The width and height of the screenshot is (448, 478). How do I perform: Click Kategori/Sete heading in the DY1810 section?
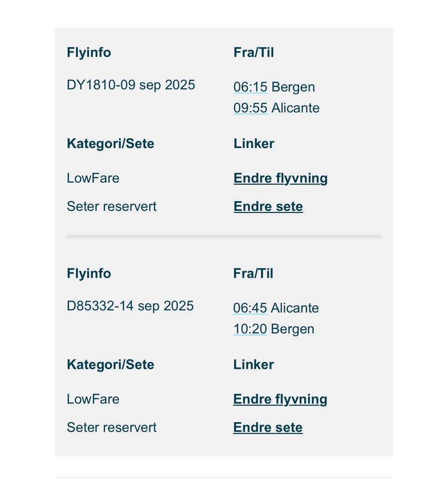110,143
